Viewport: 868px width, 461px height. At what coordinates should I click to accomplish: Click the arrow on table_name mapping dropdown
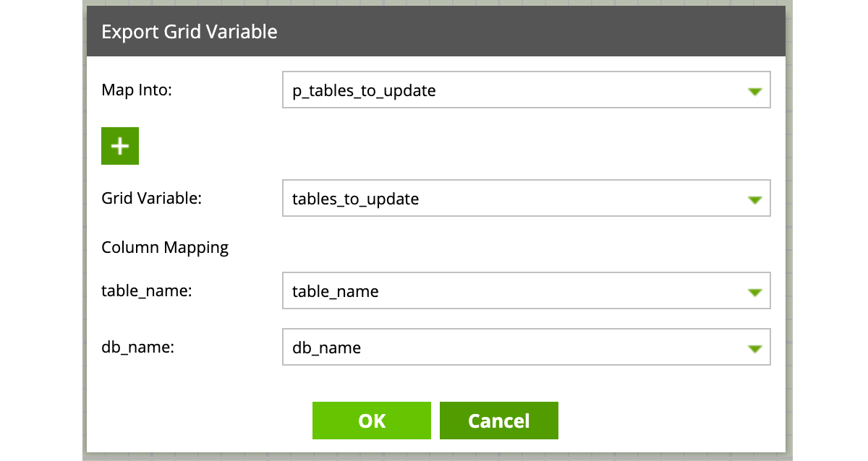point(754,292)
